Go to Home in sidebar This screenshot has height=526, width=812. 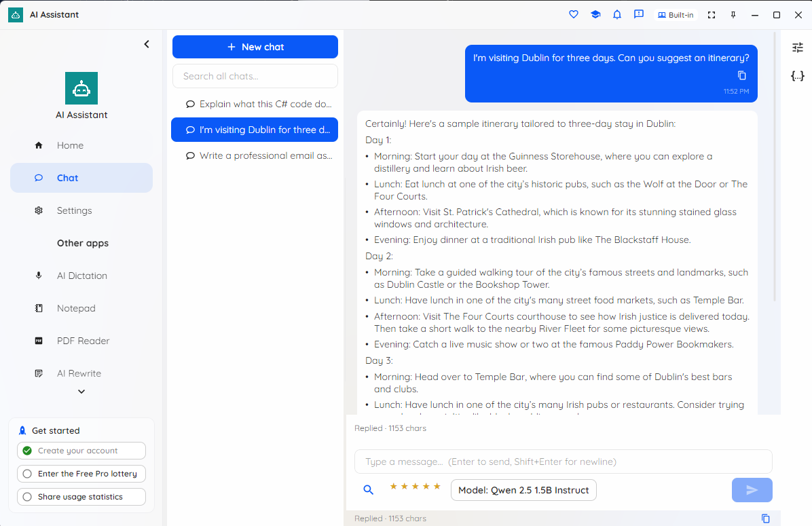point(81,145)
